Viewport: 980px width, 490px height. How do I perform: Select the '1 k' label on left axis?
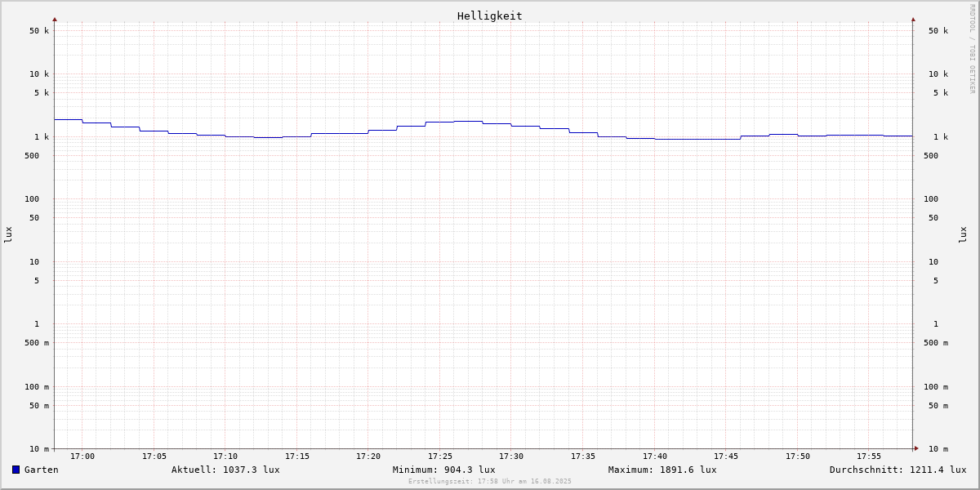pyautogui.click(x=42, y=137)
